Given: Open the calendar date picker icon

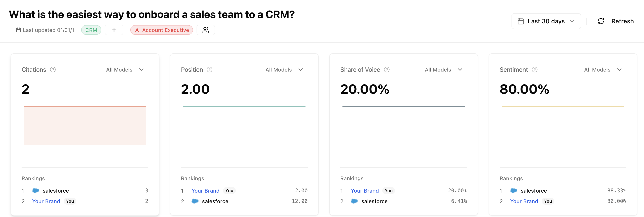Looking at the screenshot, I should (x=521, y=21).
